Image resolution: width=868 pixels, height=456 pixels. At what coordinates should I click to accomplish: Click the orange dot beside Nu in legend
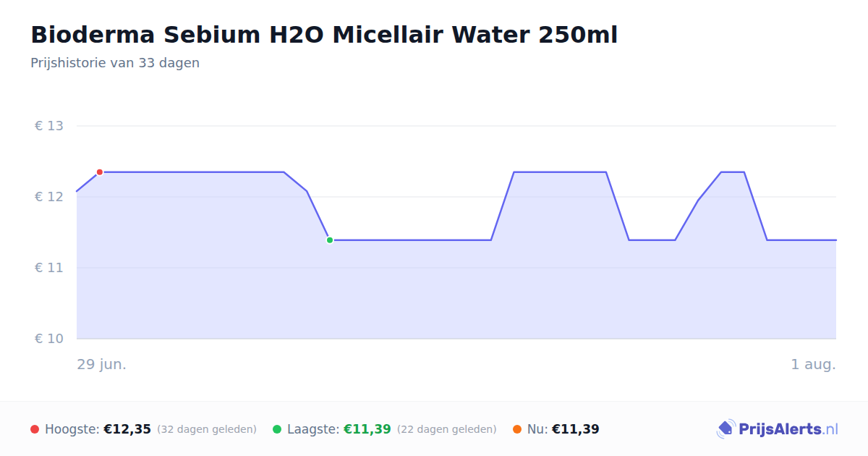[517, 429]
